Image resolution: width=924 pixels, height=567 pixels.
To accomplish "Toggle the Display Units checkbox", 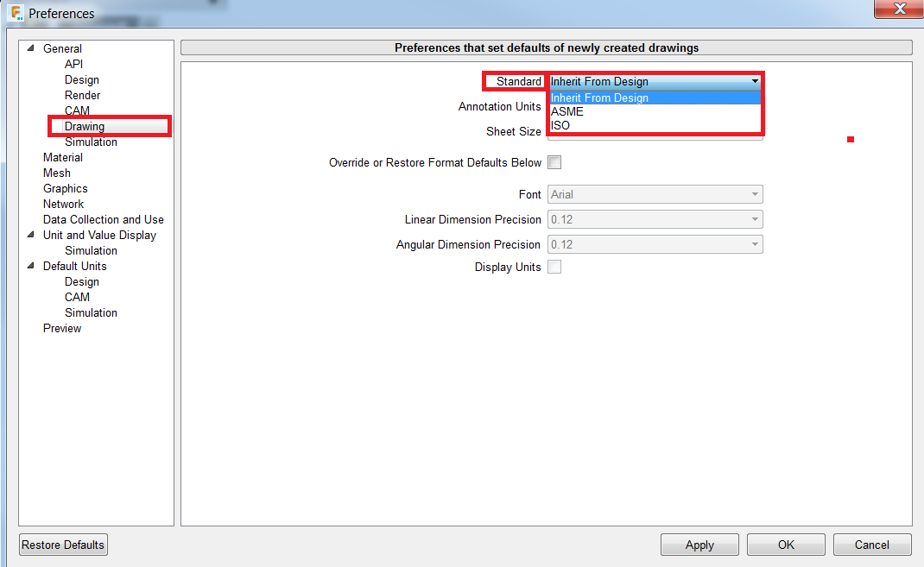I will (x=554, y=267).
